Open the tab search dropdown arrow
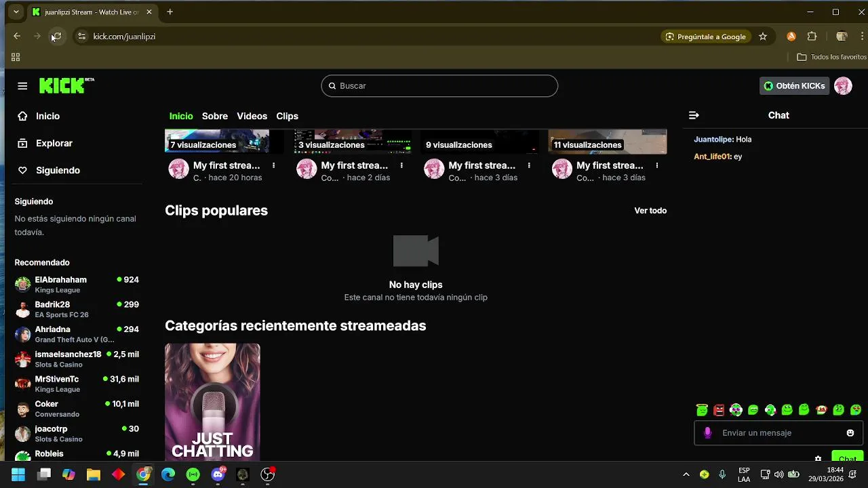 tap(16, 12)
